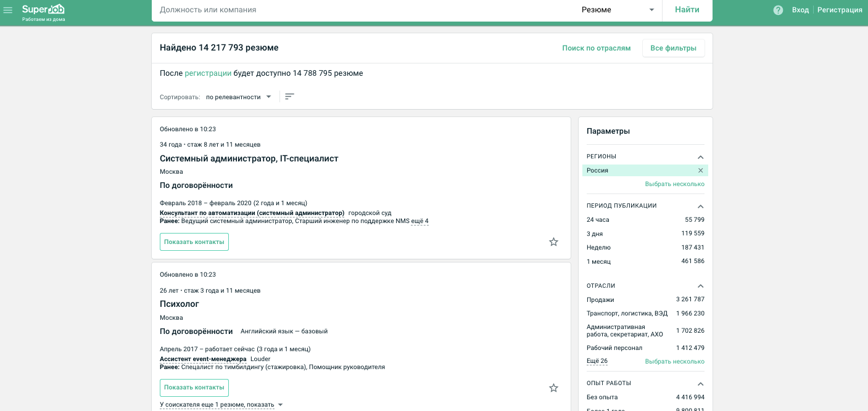Image resolution: width=868 pixels, height=411 pixels.
Task: Open the help question mark icon
Action: pyautogui.click(x=778, y=10)
